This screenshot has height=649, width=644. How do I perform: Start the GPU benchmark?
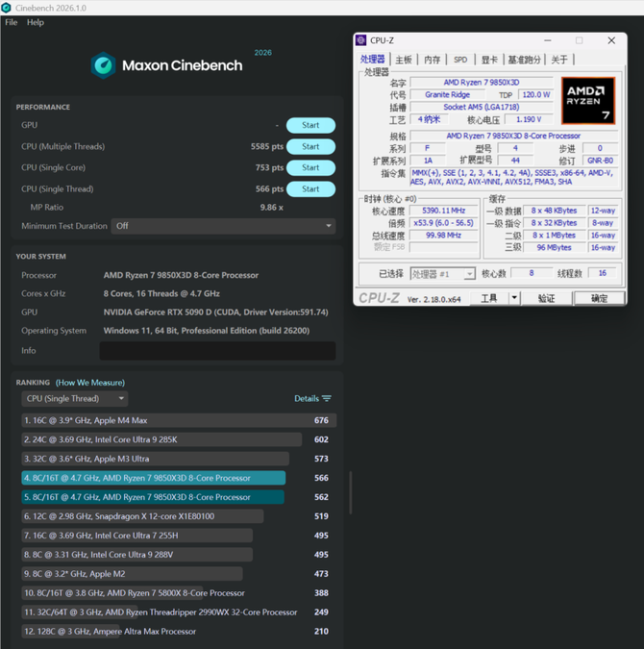[x=310, y=125]
